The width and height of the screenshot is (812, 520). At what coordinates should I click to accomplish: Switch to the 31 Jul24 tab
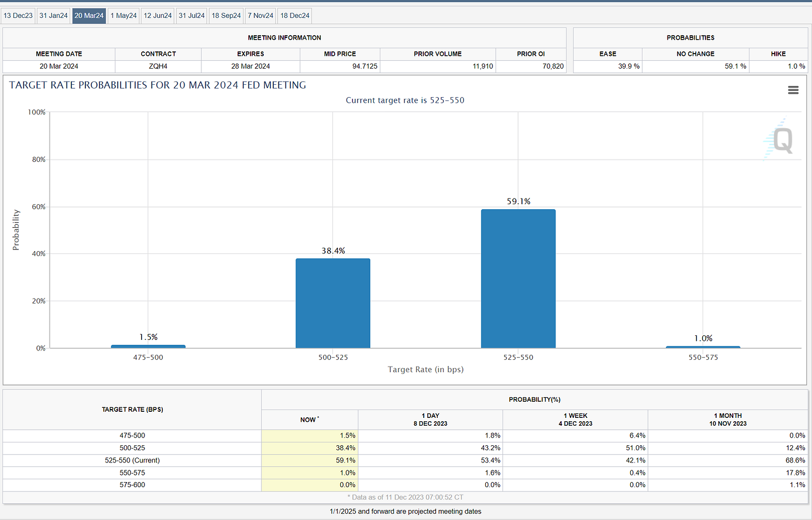pyautogui.click(x=192, y=16)
